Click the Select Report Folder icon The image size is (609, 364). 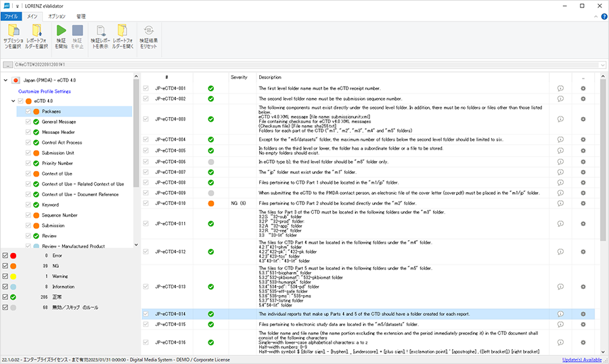point(37,30)
